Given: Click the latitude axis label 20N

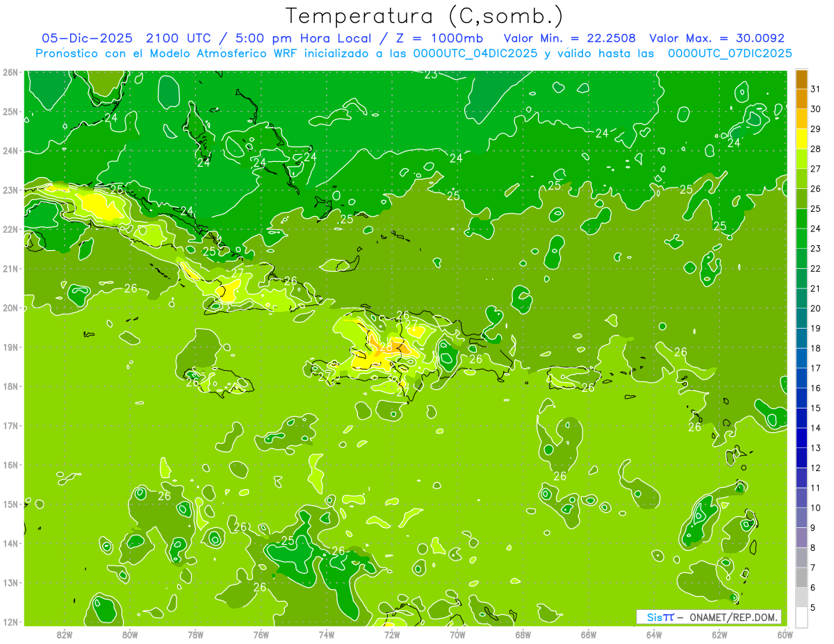Looking at the screenshot, I should coord(10,308).
